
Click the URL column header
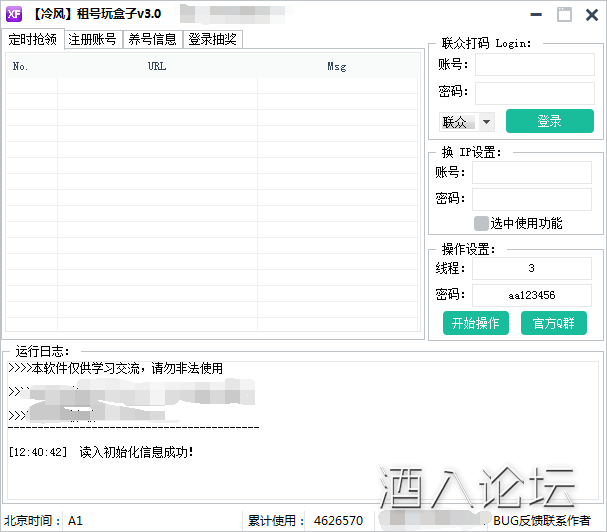tap(157, 67)
